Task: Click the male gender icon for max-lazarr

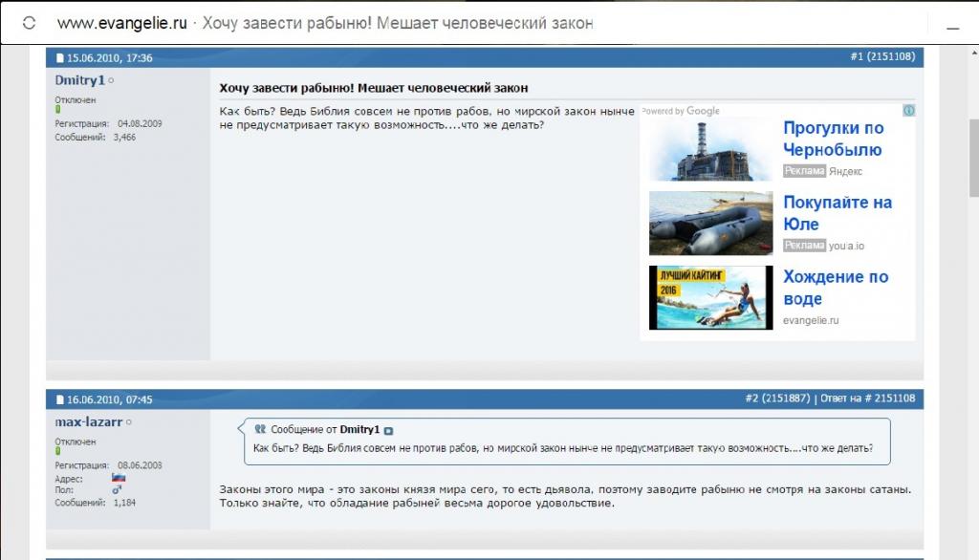Action: [117, 490]
